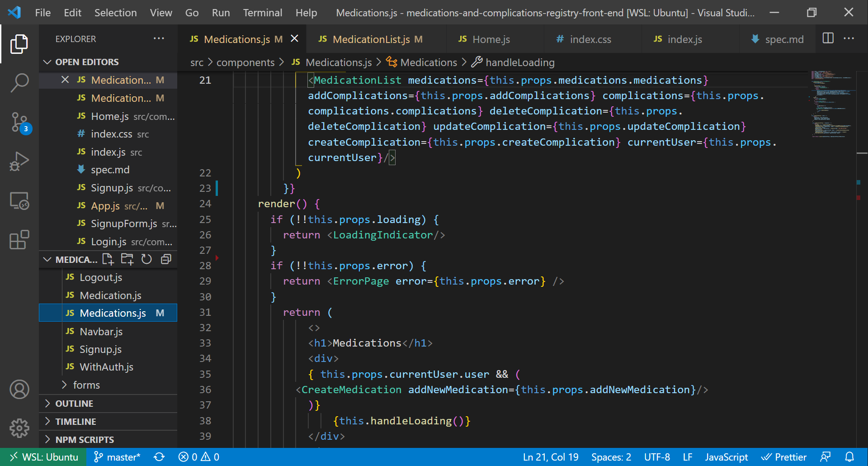Open Navbar.js from the file tree
The height and width of the screenshot is (466, 868).
tap(101, 332)
